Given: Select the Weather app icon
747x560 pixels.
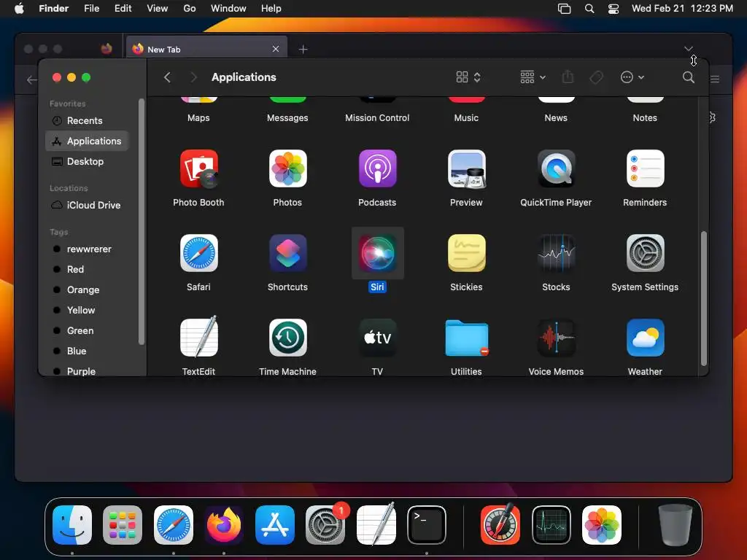Looking at the screenshot, I should tap(645, 338).
